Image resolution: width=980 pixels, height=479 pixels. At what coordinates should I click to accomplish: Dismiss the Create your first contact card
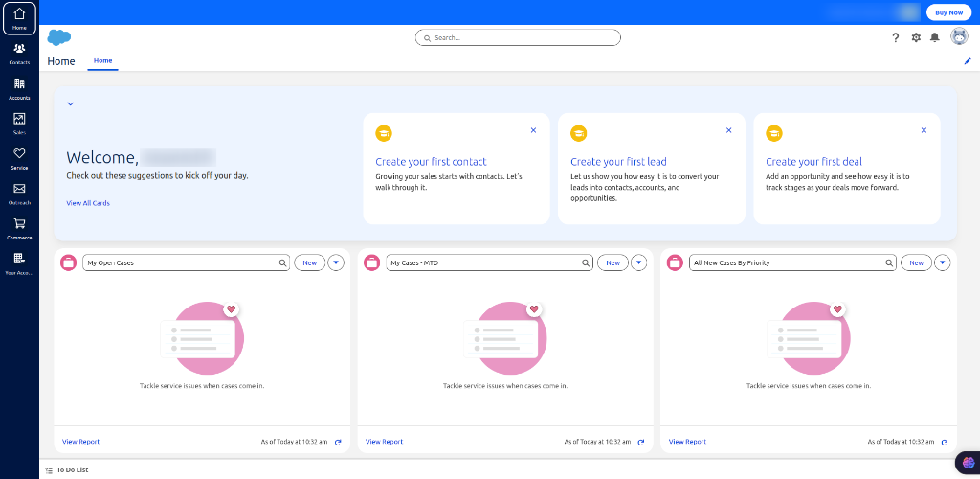click(x=533, y=130)
